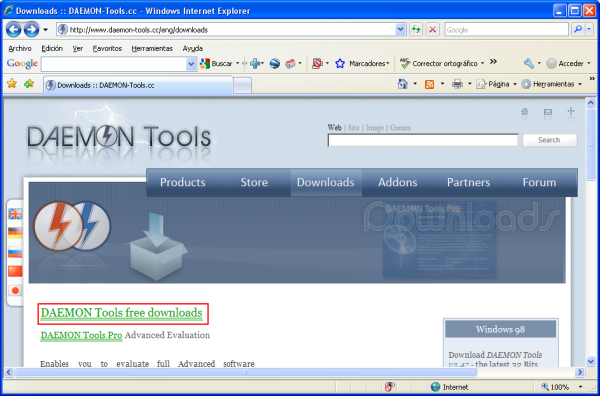Click the red Stop loading icon
The image size is (600, 396).
point(432,29)
